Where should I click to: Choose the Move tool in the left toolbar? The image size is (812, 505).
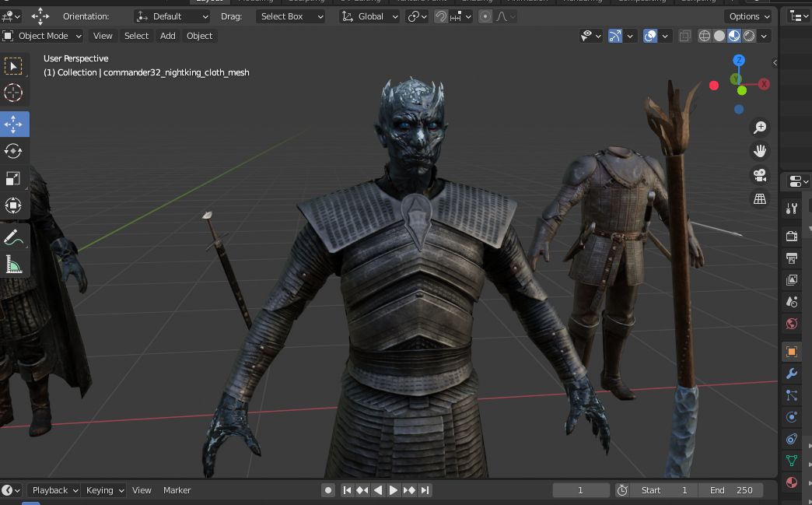click(x=13, y=124)
